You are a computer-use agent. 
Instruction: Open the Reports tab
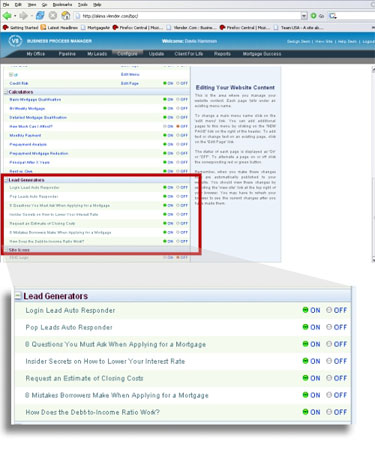pyautogui.click(x=222, y=54)
